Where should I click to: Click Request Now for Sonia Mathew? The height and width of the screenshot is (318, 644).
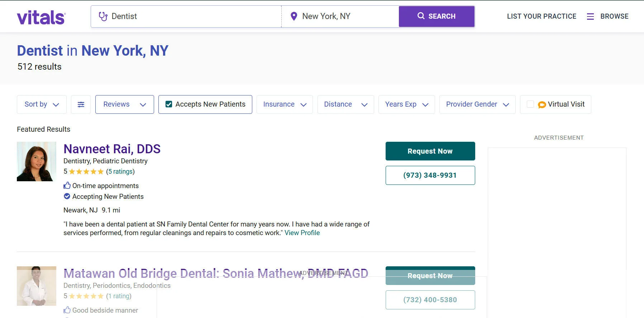coord(430,276)
